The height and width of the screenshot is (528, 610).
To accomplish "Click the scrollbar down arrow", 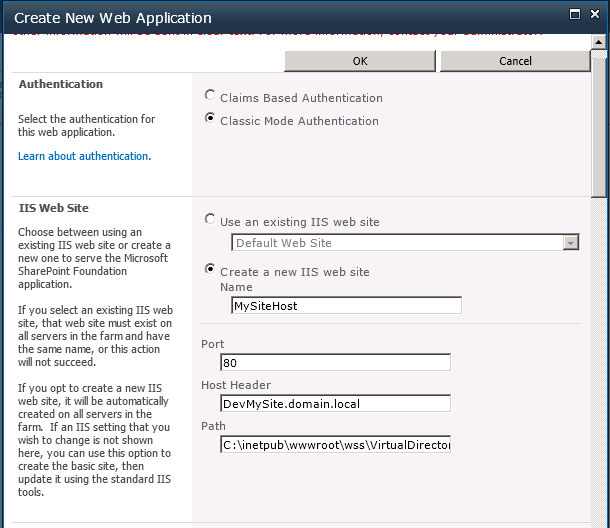I will (599, 519).
